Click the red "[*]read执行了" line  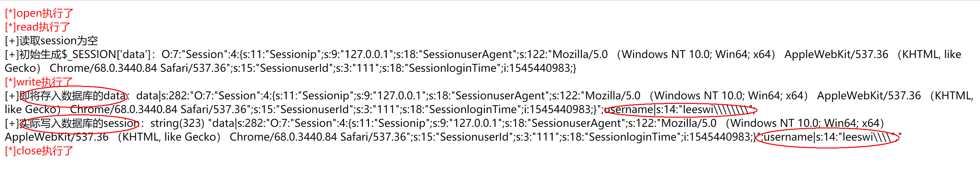pos(37,27)
